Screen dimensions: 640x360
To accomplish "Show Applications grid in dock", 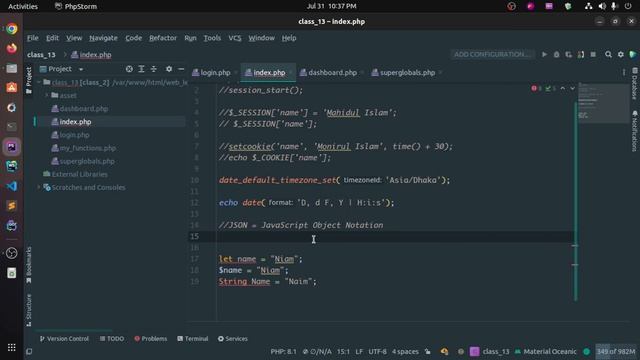I will [x=11, y=347].
